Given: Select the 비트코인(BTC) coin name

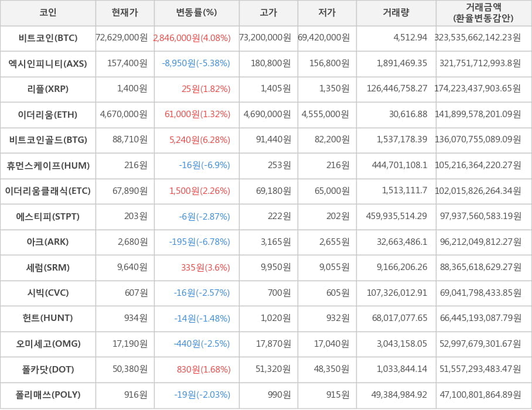Looking at the screenshot, I should 48,38.
